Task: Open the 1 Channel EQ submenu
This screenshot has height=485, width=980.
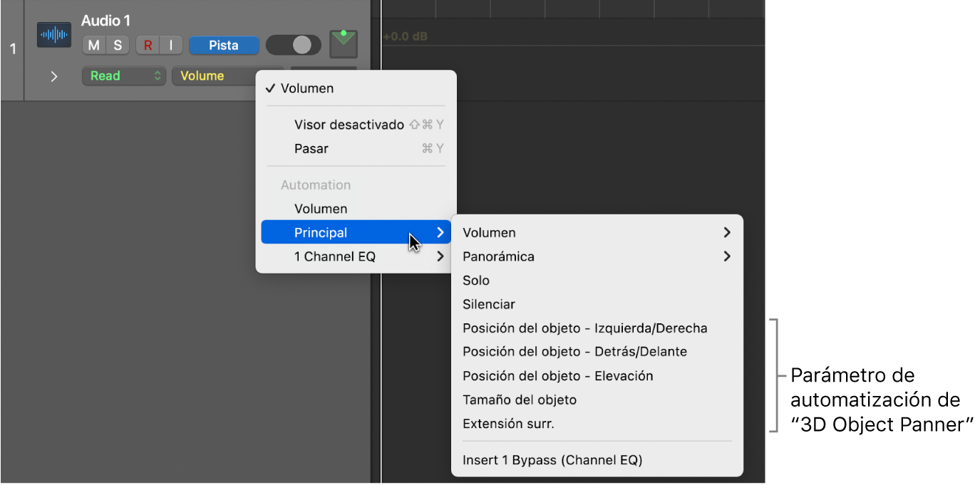Action: click(334, 257)
